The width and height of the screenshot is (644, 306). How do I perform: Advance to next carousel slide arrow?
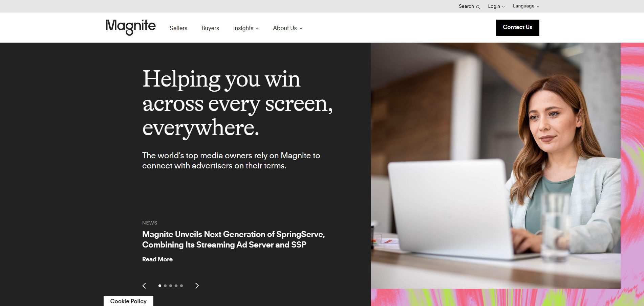pos(197,286)
